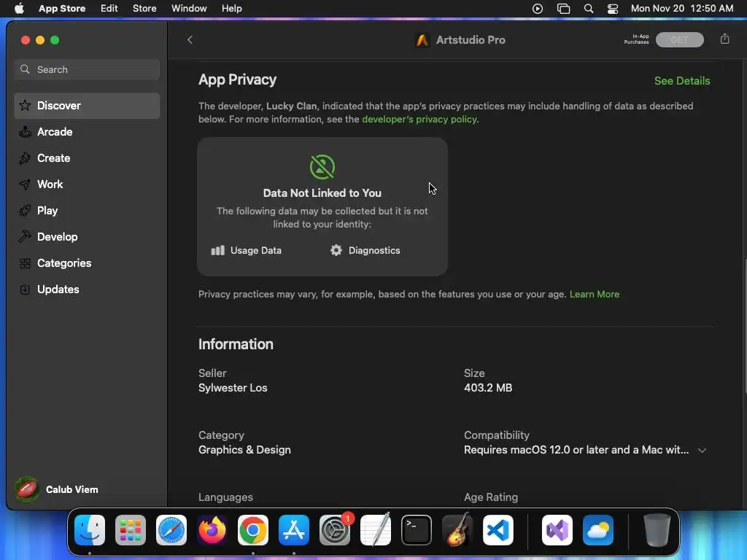747x560 pixels.
Task: Click the category Graphics & Design
Action: [244, 450]
